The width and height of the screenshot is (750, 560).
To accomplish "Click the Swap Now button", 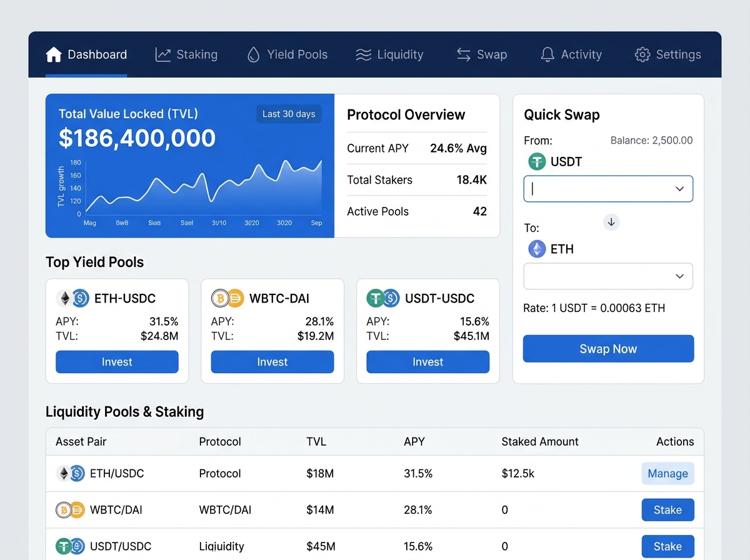I will (x=608, y=349).
